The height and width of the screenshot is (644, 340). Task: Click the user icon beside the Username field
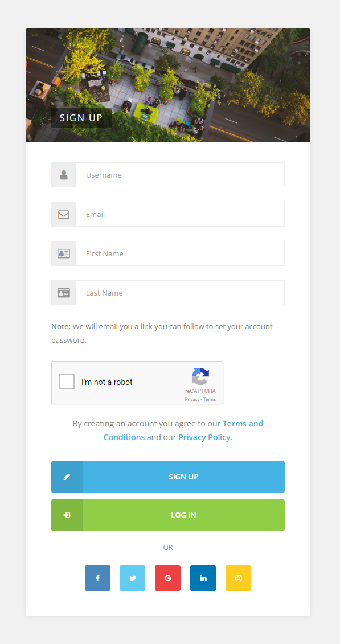point(63,175)
